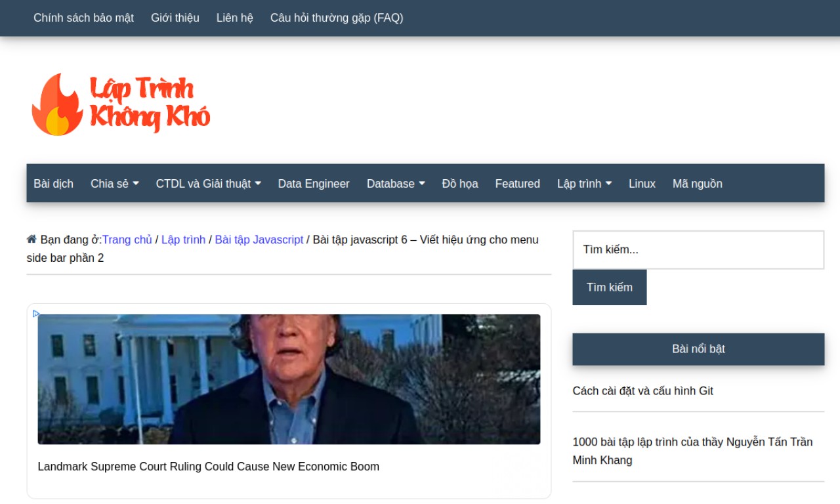Viewport: 840px width, 504px height.
Task: Click the ad image of man at White House
Action: coord(289,379)
